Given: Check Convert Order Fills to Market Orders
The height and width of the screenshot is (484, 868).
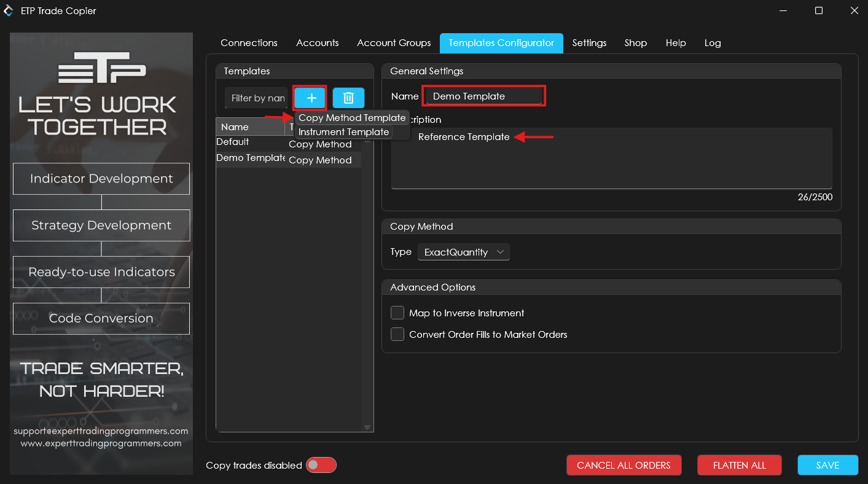Looking at the screenshot, I should (x=397, y=334).
